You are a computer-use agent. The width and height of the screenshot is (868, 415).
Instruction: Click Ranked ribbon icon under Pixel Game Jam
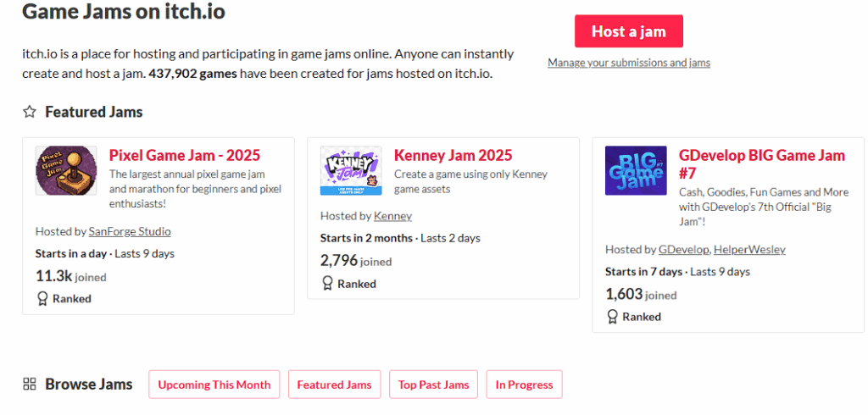pyautogui.click(x=42, y=298)
